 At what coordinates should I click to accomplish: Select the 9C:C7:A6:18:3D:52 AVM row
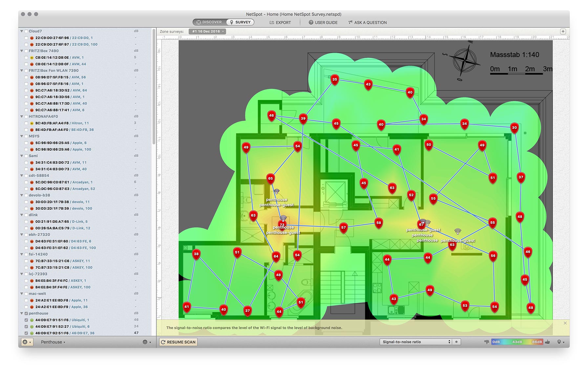85,90
